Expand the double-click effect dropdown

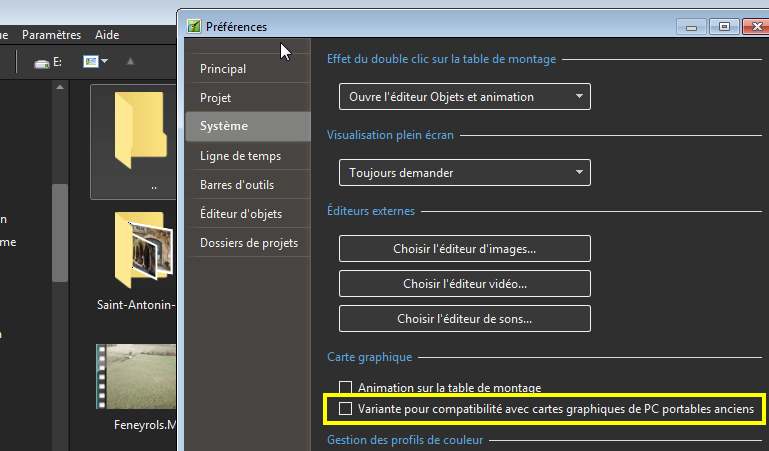point(464,97)
